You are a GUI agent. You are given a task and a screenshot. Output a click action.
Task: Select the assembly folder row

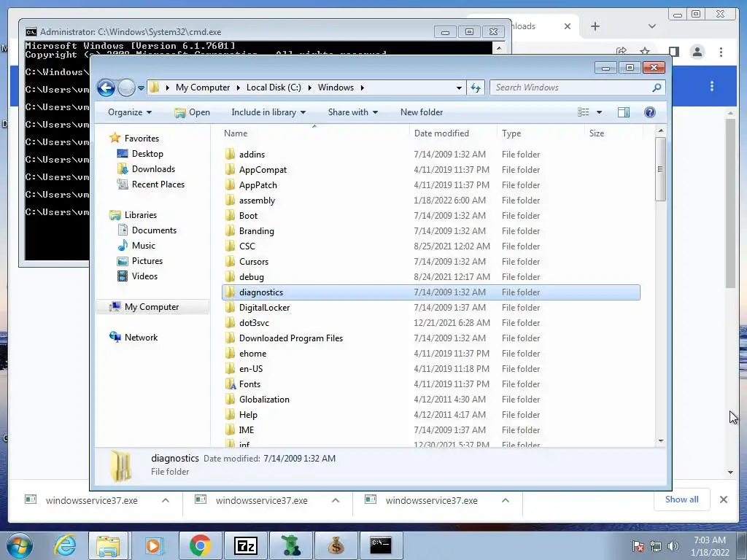(x=431, y=201)
